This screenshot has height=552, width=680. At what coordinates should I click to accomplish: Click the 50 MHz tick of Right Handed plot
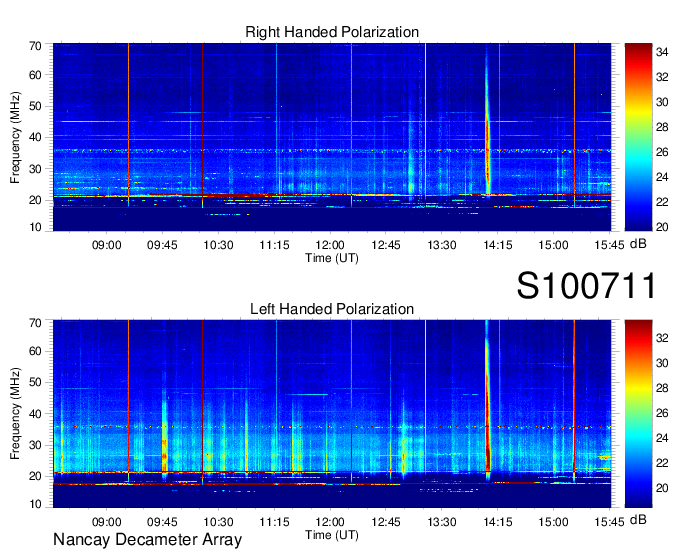35,106
